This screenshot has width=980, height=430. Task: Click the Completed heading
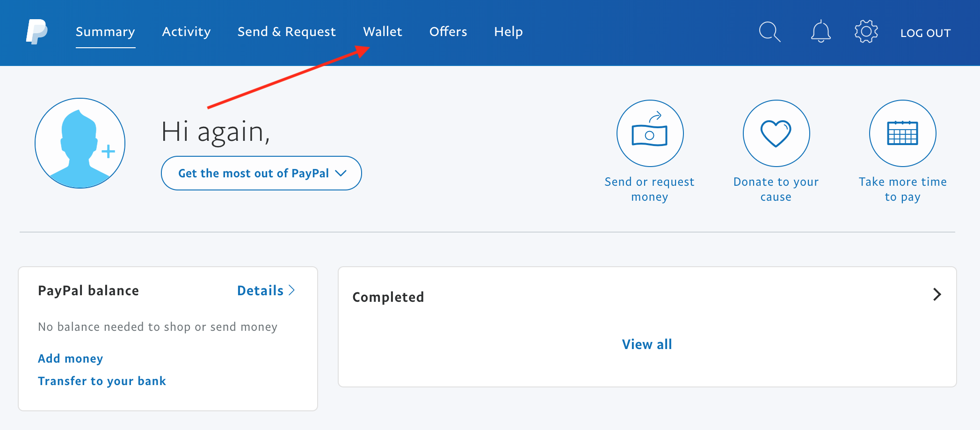pyautogui.click(x=388, y=297)
